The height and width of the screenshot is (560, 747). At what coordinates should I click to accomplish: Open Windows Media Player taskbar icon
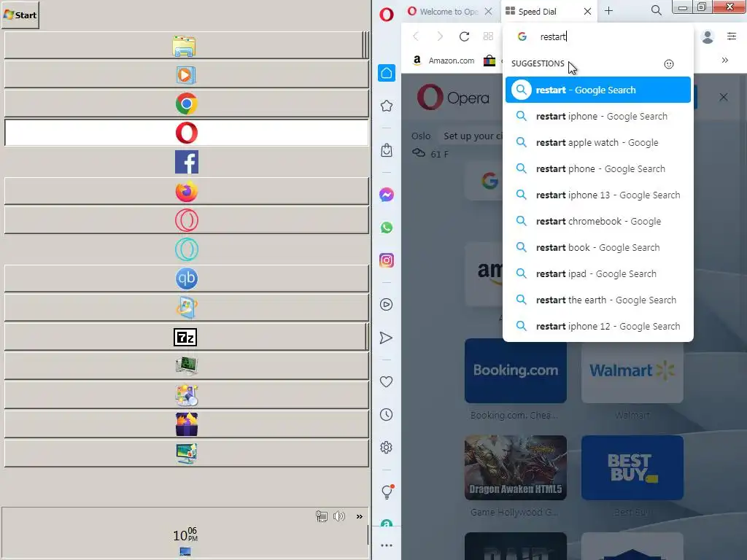click(x=186, y=75)
